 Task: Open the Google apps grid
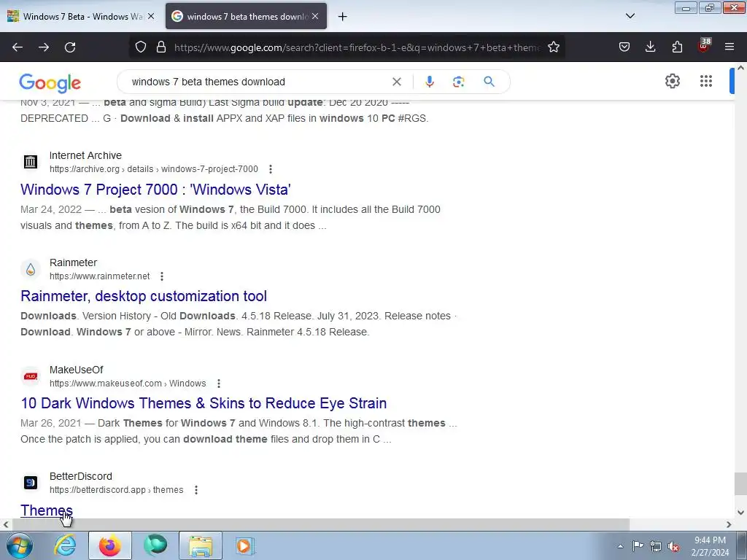click(706, 82)
